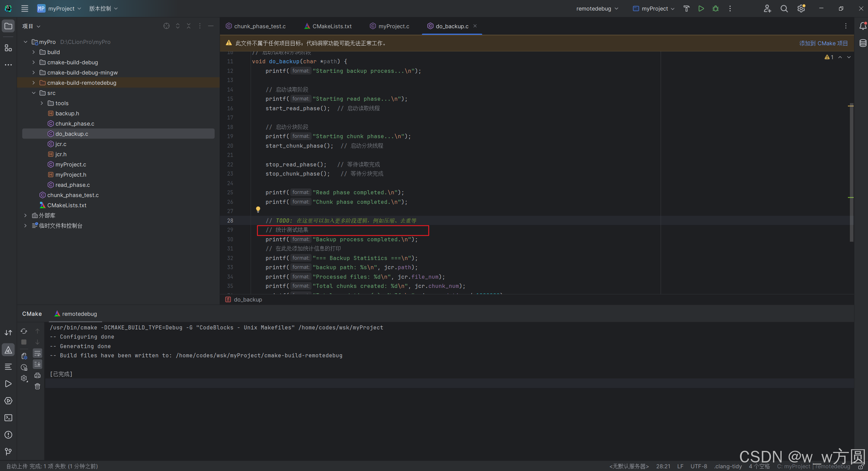This screenshot has width=868, height=471.
Task: Switch to myProject.c editor tab
Action: coord(390,26)
